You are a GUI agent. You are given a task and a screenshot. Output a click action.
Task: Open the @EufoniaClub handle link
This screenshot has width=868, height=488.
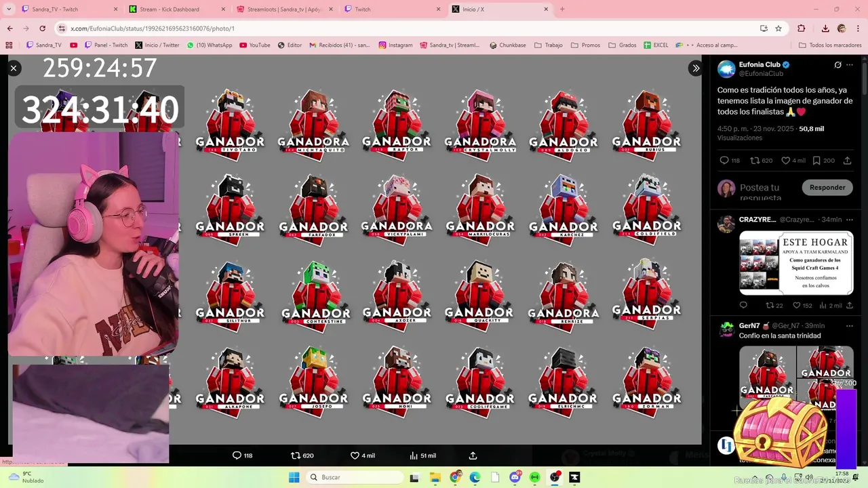tap(762, 73)
